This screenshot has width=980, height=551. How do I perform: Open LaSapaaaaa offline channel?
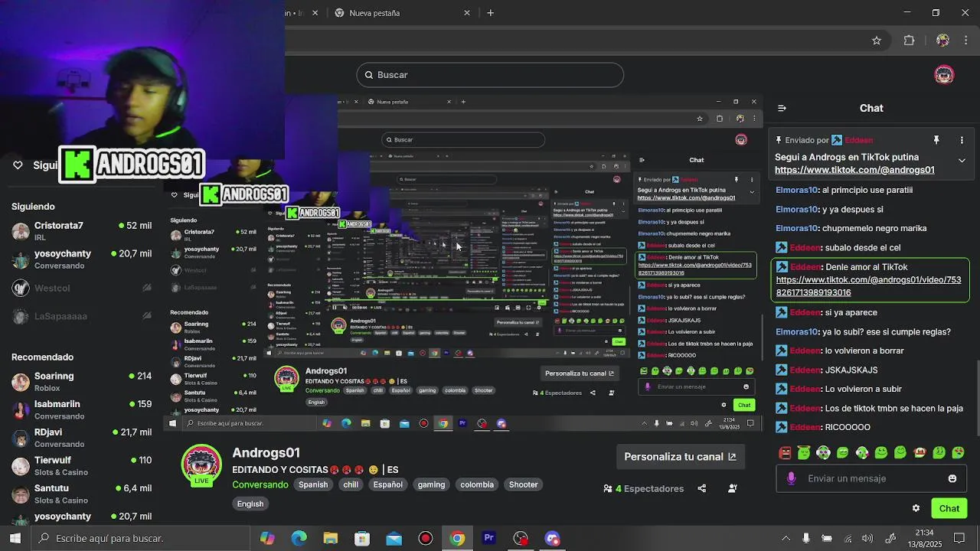(81, 316)
